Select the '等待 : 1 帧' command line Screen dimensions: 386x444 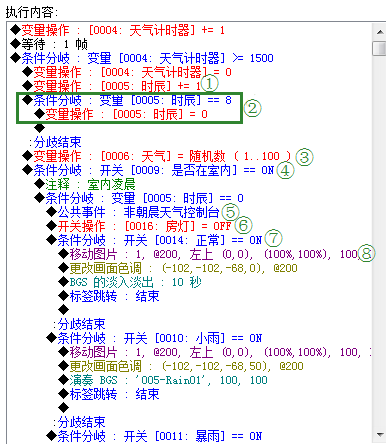[x=49, y=44]
